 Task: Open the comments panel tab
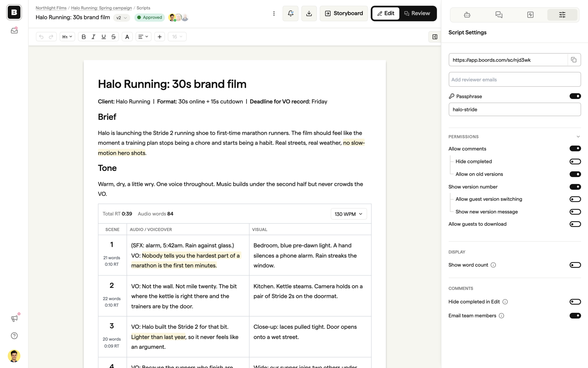tap(499, 15)
